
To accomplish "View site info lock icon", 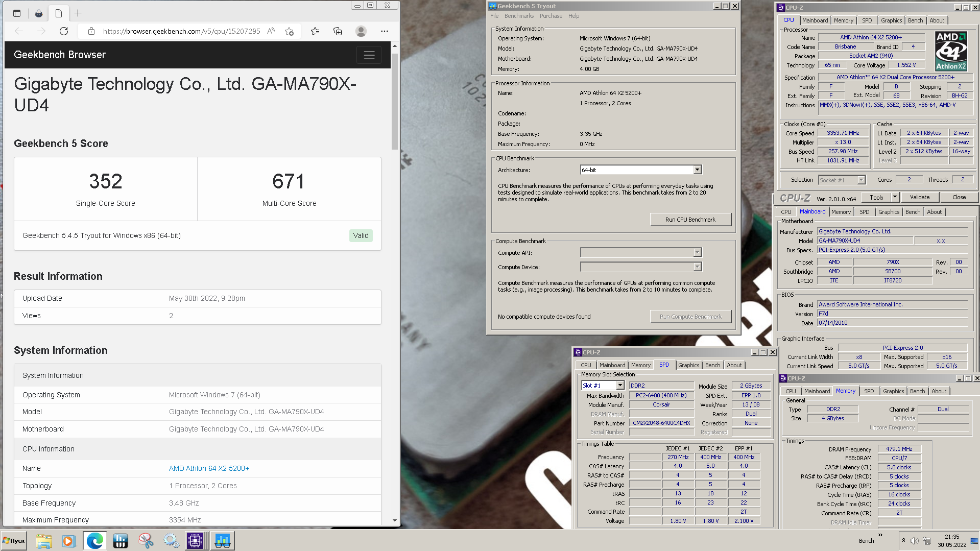I will pyautogui.click(x=91, y=31).
